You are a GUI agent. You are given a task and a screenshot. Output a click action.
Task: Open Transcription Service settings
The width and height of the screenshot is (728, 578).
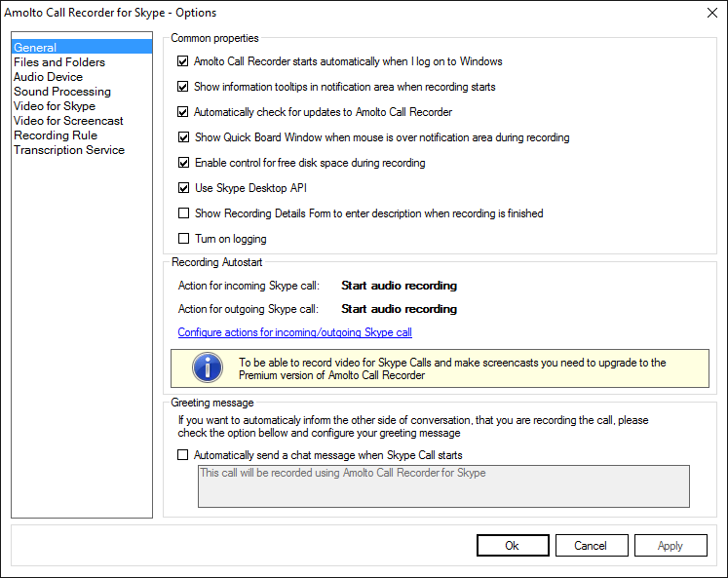82,150
